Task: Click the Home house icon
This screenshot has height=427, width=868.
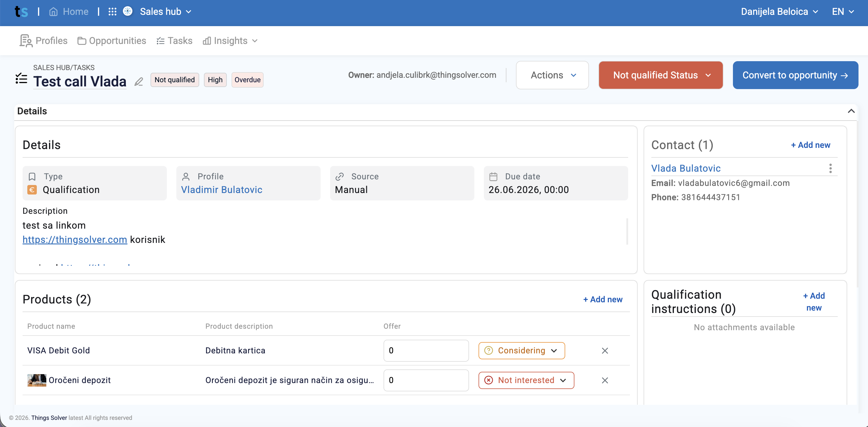Action: coord(53,12)
